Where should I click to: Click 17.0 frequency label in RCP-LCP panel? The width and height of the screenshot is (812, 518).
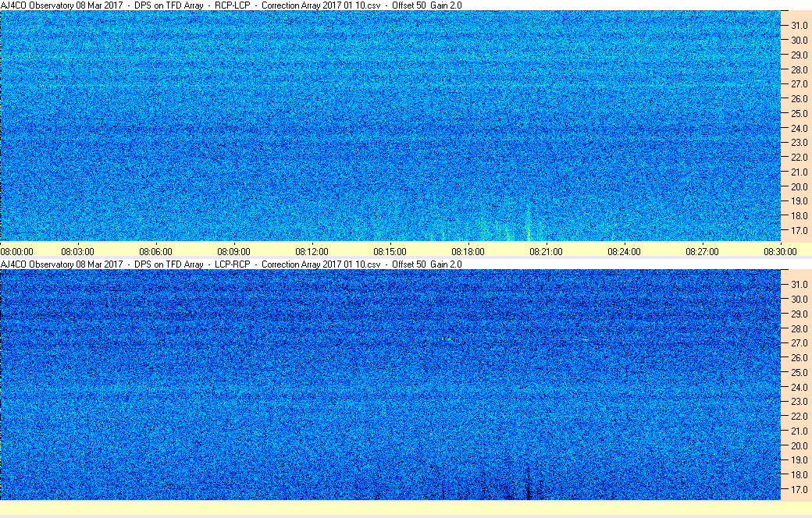pyautogui.click(x=799, y=230)
